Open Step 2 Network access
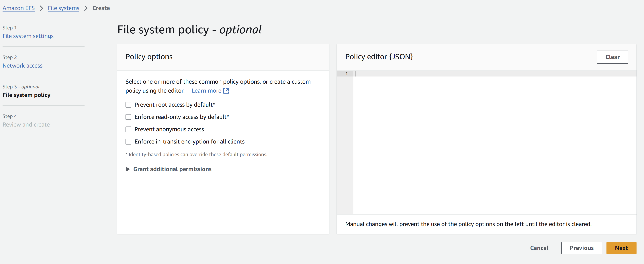This screenshot has height=264, width=644. (x=23, y=66)
